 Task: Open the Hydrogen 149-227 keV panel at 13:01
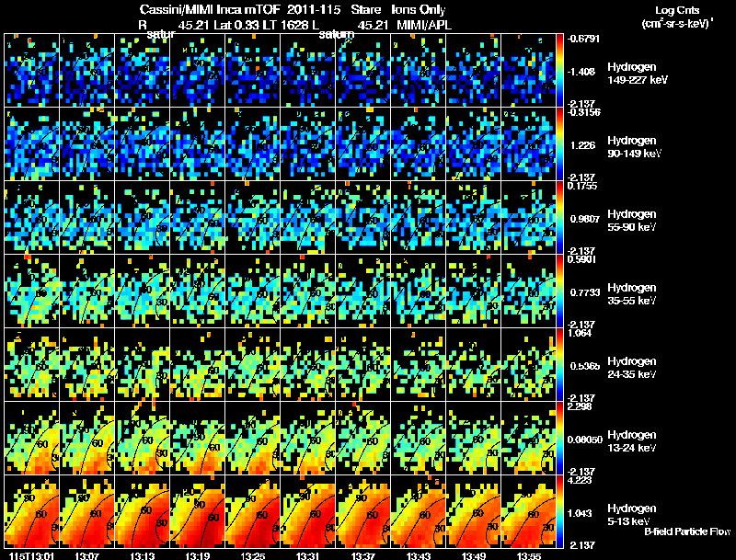pyautogui.click(x=31, y=70)
